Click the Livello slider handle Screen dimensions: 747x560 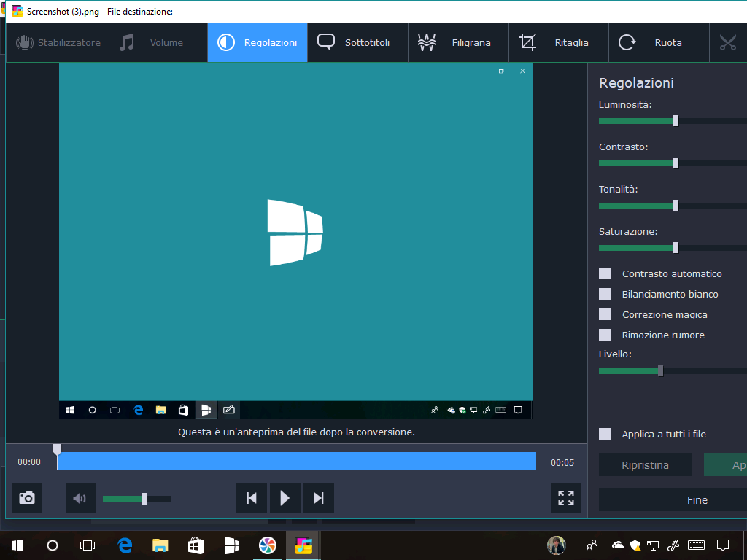click(x=660, y=371)
